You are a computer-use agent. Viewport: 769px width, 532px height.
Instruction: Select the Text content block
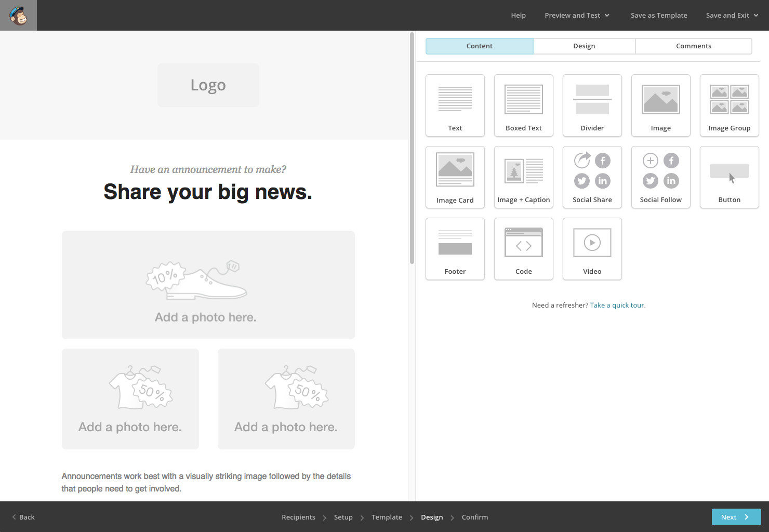pos(455,105)
